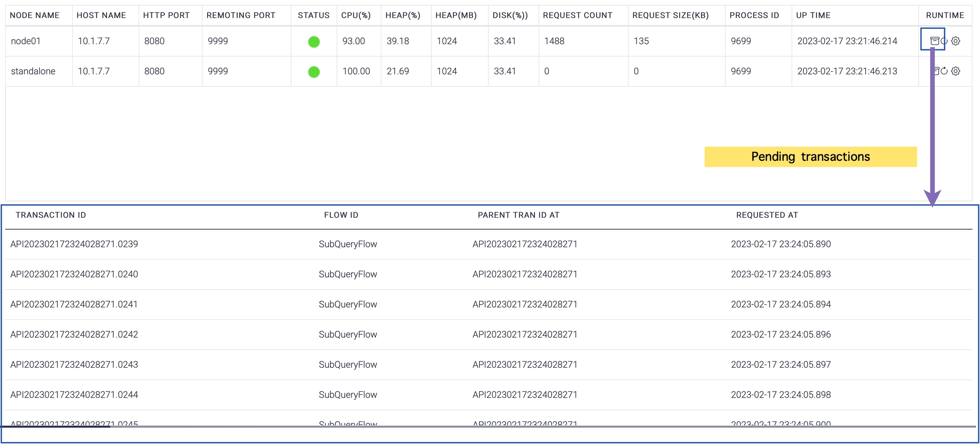Image resolution: width=980 pixels, height=444 pixels.
Task: Click the horizontal scrollbar of the transactions table
Action: [55, 427]
